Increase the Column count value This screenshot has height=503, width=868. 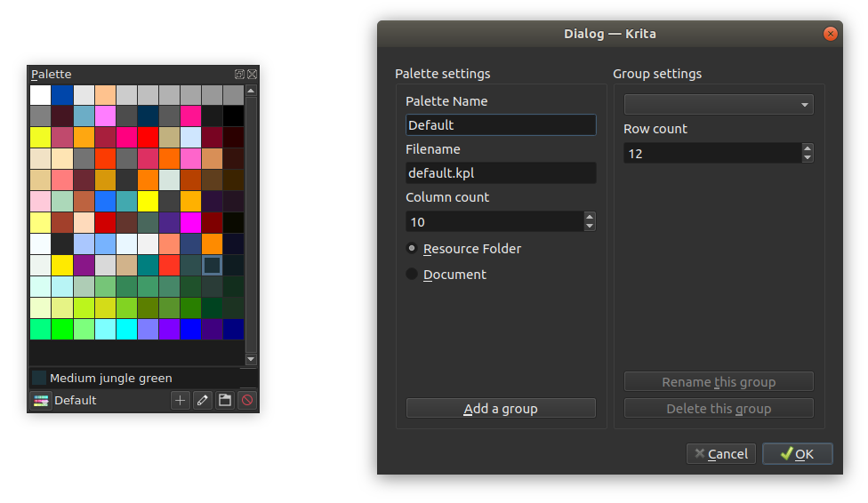click(590, 217)
